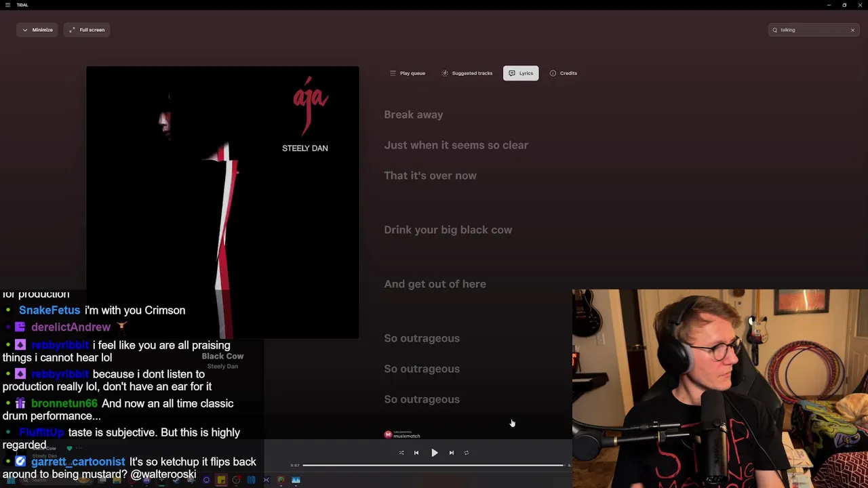Jump to lyric 'That it's over now'
Image resolution: width=868 pixels, height=488 pixels.
pyautogui.click(x=431, y=176)
